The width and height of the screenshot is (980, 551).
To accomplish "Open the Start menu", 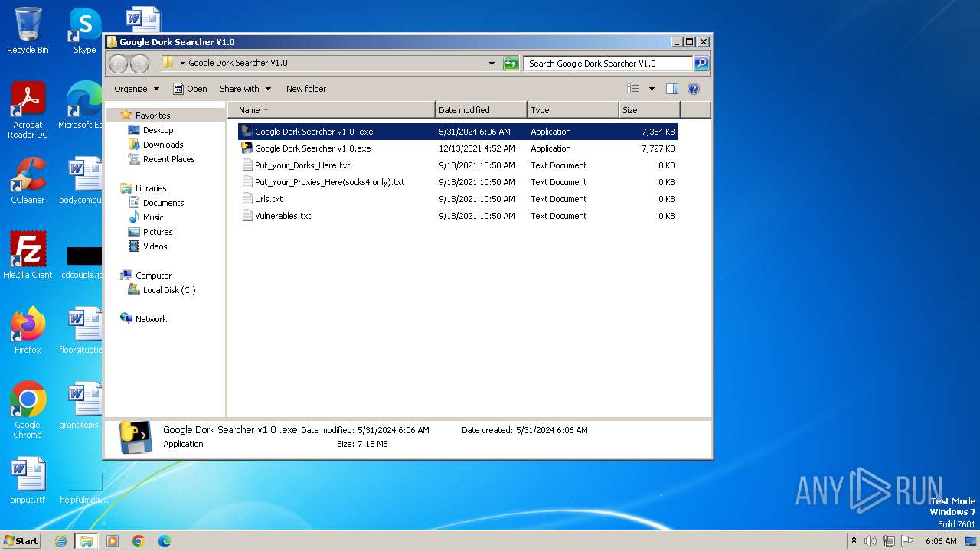I will 21,541.
